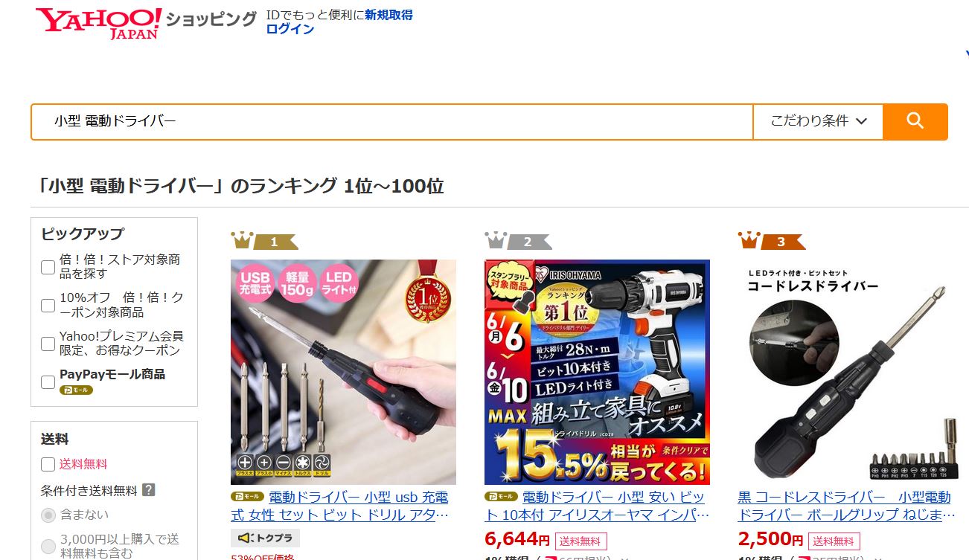Open the black コードレスドライバー product image
The image size is (969, 560).
(851, 372)
